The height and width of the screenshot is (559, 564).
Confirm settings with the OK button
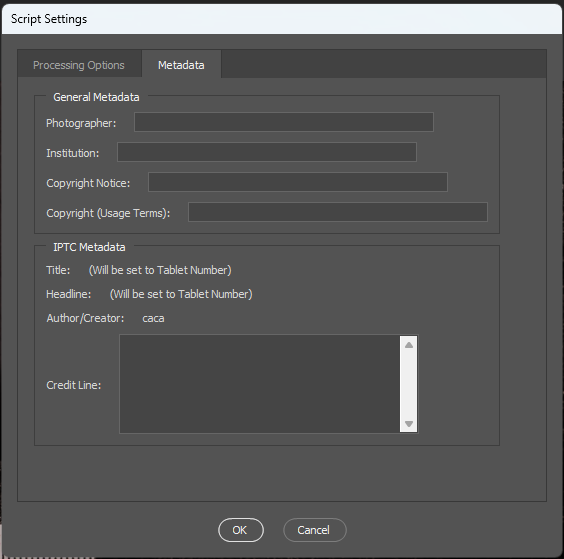pos(241,530)
